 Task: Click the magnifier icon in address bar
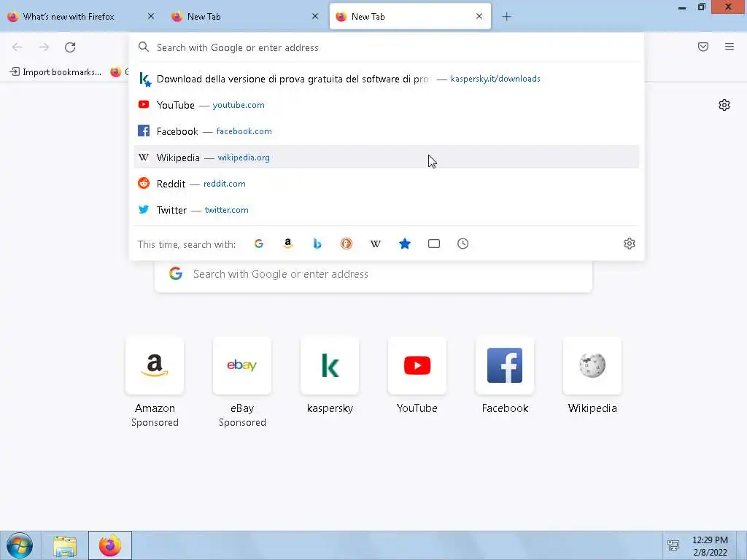(x=144, y=47)
